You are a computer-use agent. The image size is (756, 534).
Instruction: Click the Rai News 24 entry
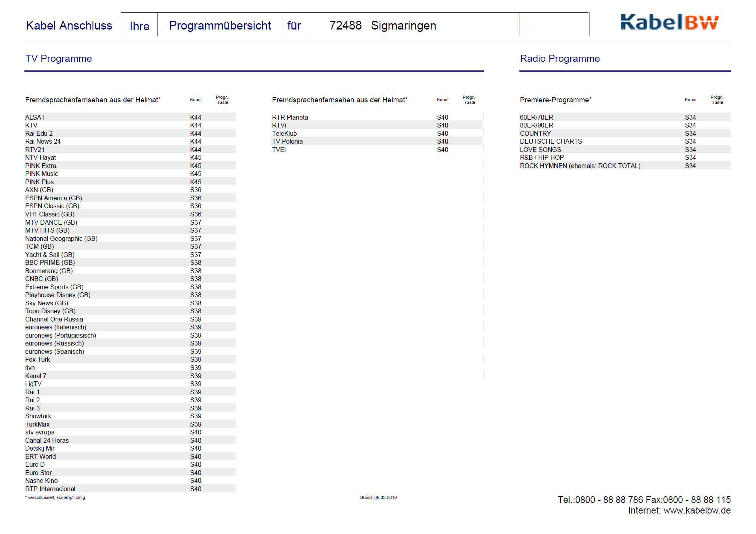pyautogui.click(x=43, y=141)
